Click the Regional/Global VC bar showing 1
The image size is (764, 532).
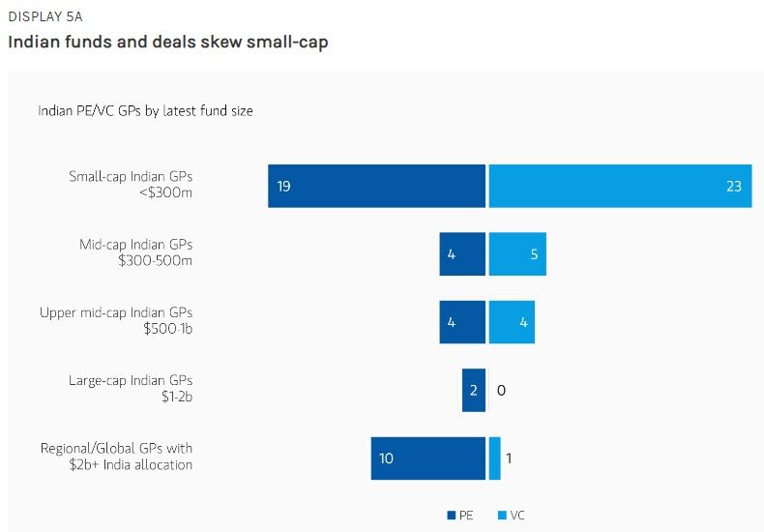pos(495,458)
